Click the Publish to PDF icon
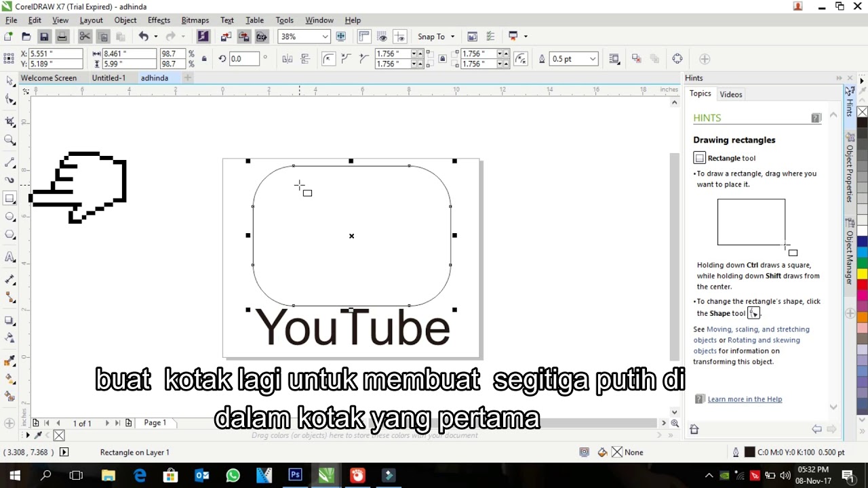The height and width of the screenshot is (488, 868). click(x=261, y=37)
